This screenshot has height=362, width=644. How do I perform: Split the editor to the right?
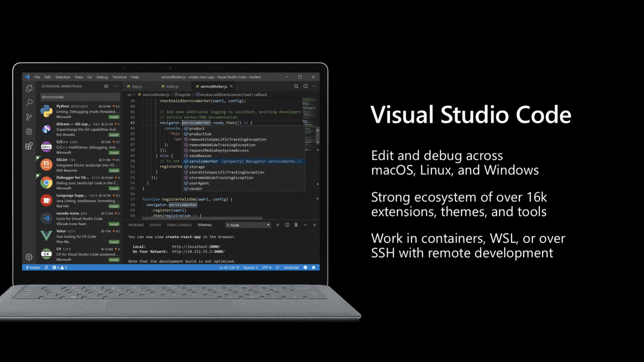point(305,86)
